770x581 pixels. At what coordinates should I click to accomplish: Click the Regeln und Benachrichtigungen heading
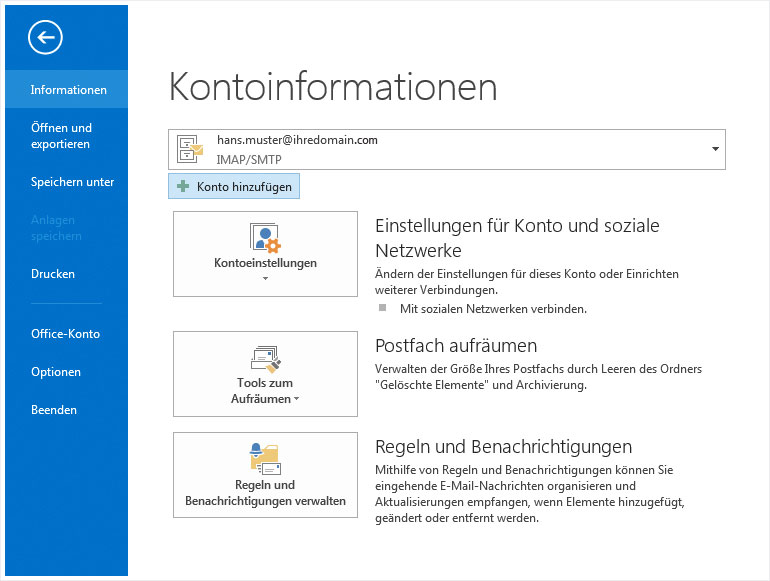tap(503, 447)
